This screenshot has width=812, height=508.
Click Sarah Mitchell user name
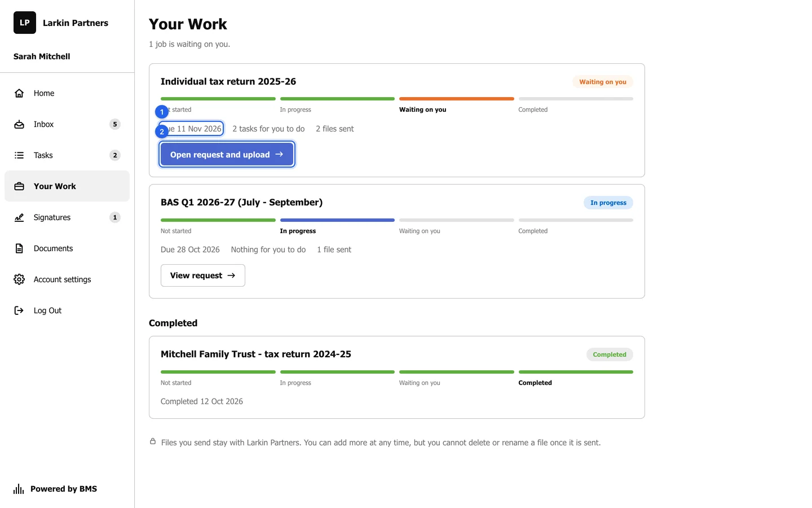tap(42, 56)
